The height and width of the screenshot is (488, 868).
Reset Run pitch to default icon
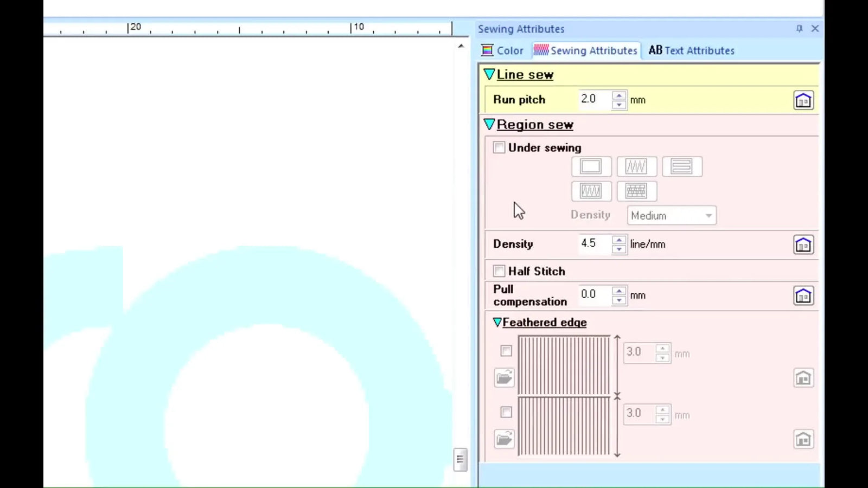(803, 100)
